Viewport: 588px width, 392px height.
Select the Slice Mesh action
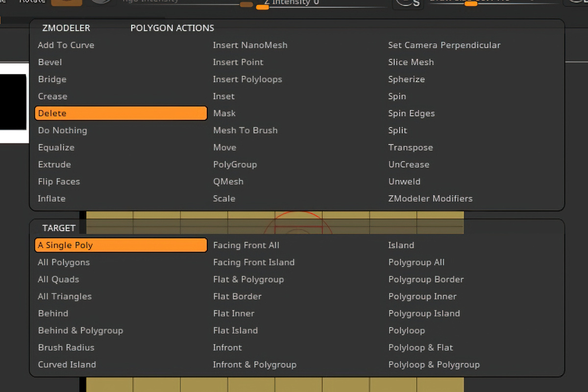[x=411, y=62]
